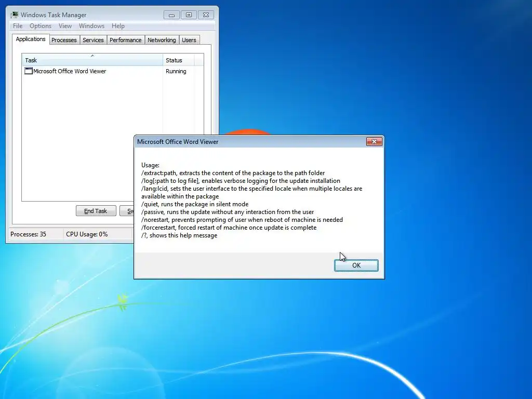Click the /log verbose logging usage line

coord(241,180)
